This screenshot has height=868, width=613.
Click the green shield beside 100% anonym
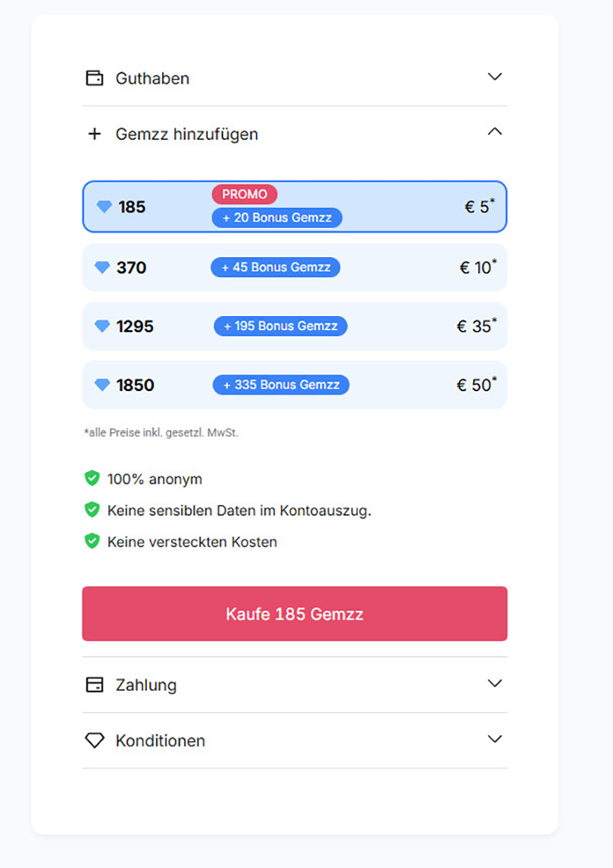(92, 478)
